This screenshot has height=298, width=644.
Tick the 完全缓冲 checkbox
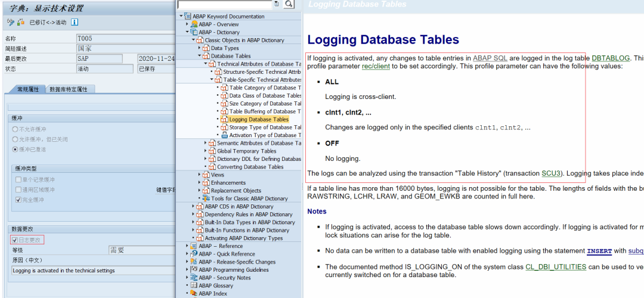18,200
